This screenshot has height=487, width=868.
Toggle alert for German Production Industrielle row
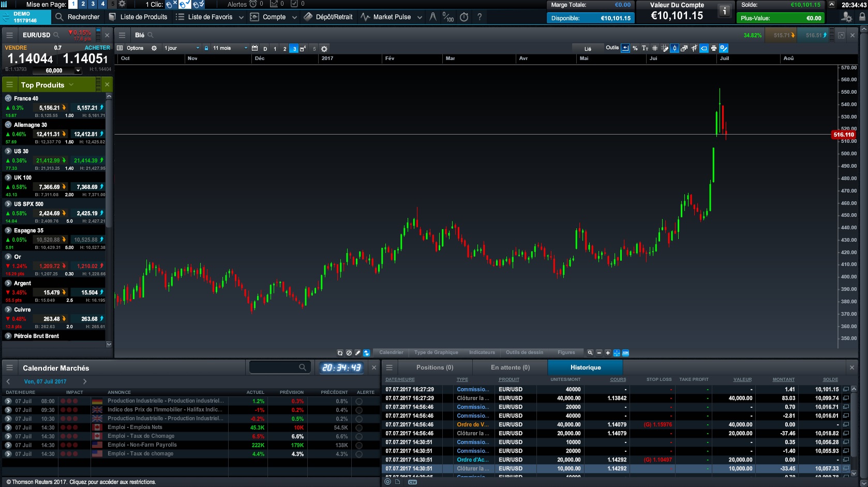(358, 401)
